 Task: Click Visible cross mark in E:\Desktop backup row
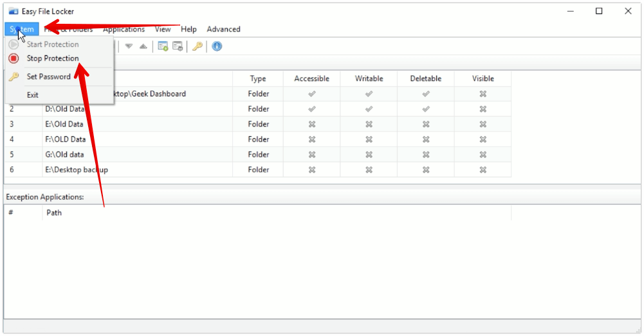coord(483,170)
